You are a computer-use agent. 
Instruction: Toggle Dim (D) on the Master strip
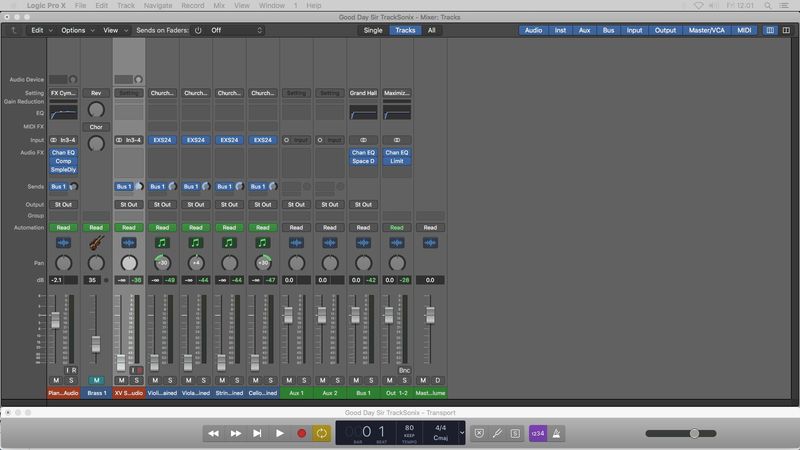pos(437,380)
